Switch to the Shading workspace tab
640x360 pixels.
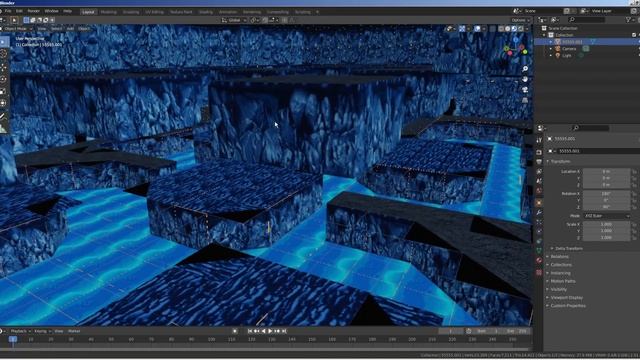click(206, 12)
